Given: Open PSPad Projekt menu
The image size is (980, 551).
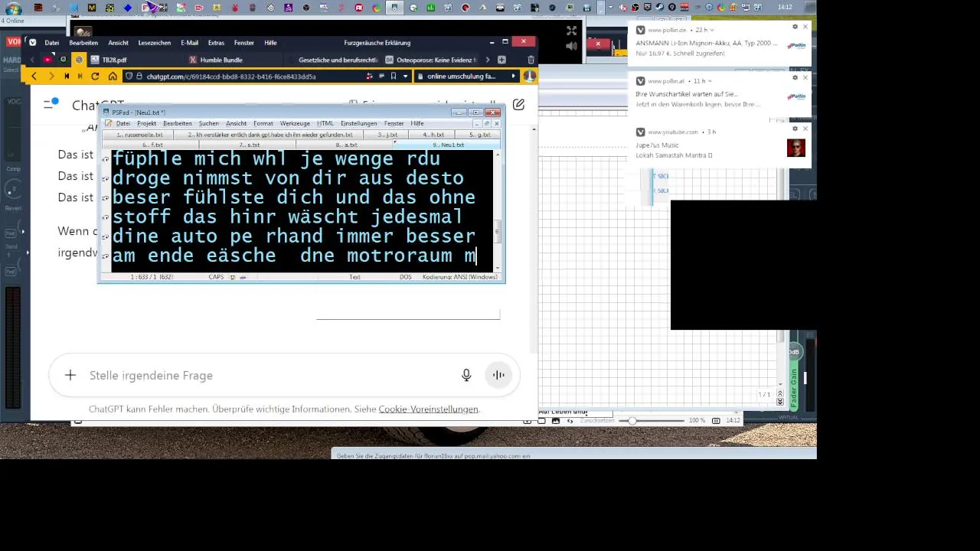Looking at the screenshot, I should [x=146, y=123].
